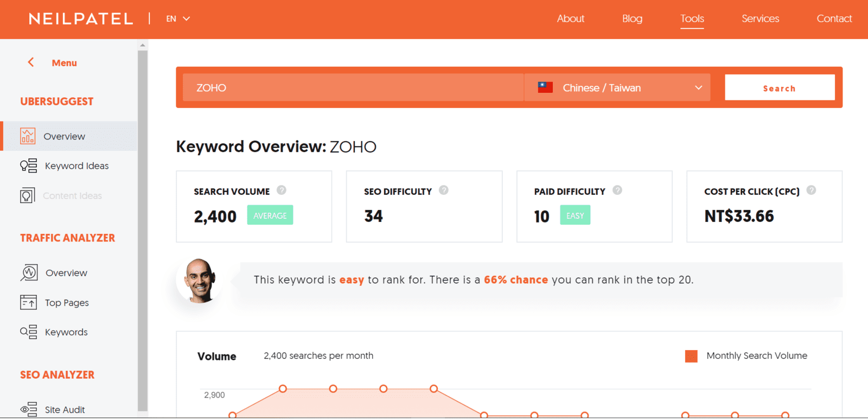
Task: Open the About menu item
Action: 571,18
